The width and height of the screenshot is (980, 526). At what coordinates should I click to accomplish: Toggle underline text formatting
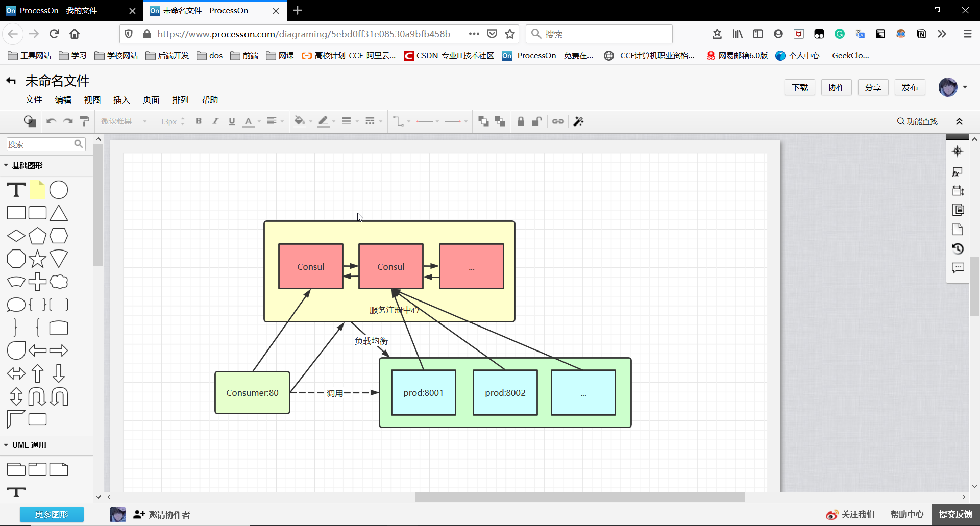[232, 121]
